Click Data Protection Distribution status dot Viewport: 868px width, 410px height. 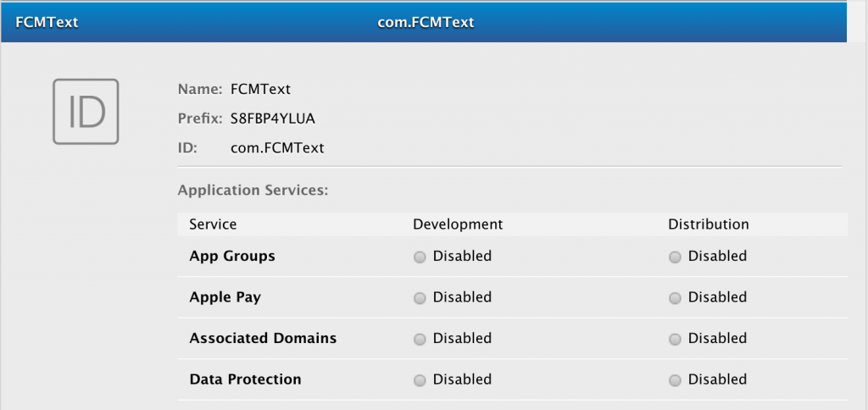[x=675, y=380]
